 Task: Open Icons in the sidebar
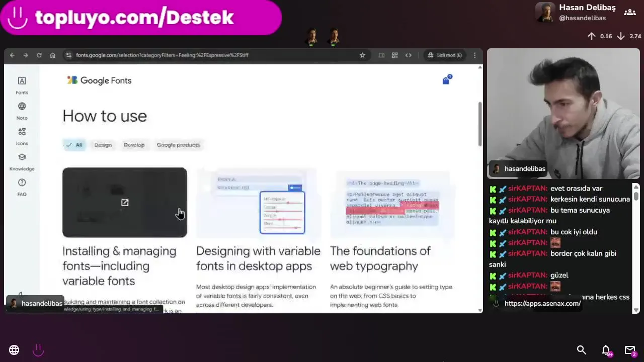point(22,136)
